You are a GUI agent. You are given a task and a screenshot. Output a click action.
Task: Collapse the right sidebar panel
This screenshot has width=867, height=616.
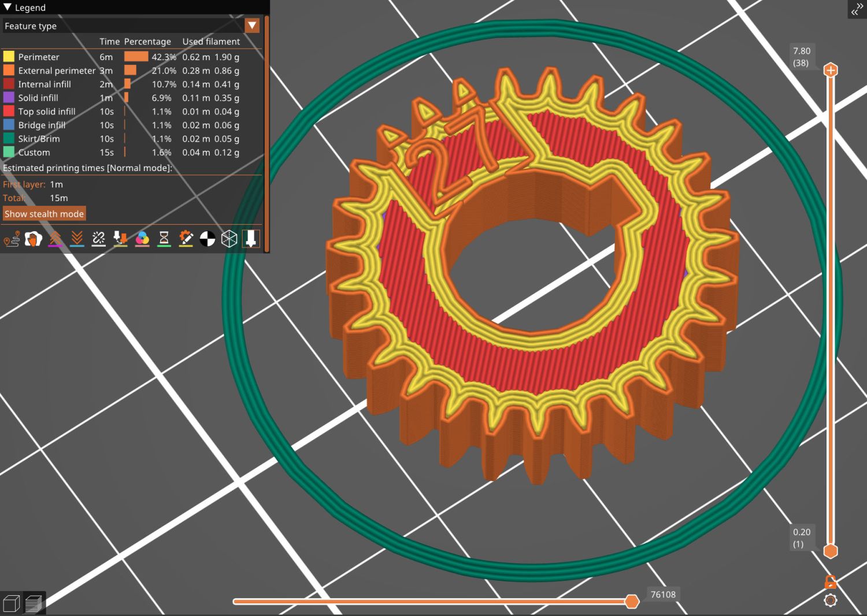coord(856,9)
